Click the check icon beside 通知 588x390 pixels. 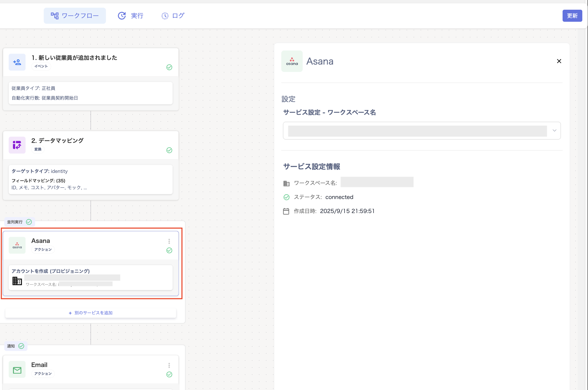[21, 346]
